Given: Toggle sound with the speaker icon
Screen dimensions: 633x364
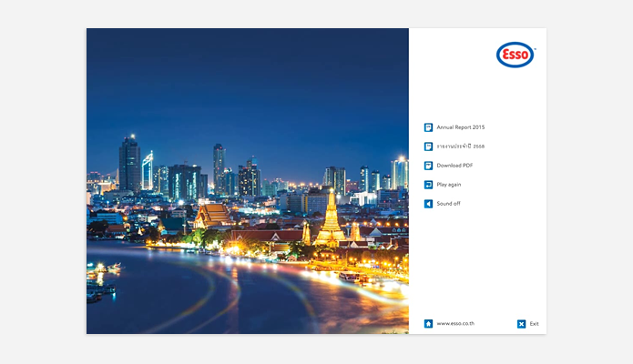Looking at the screenshot, I should point(428,204).
